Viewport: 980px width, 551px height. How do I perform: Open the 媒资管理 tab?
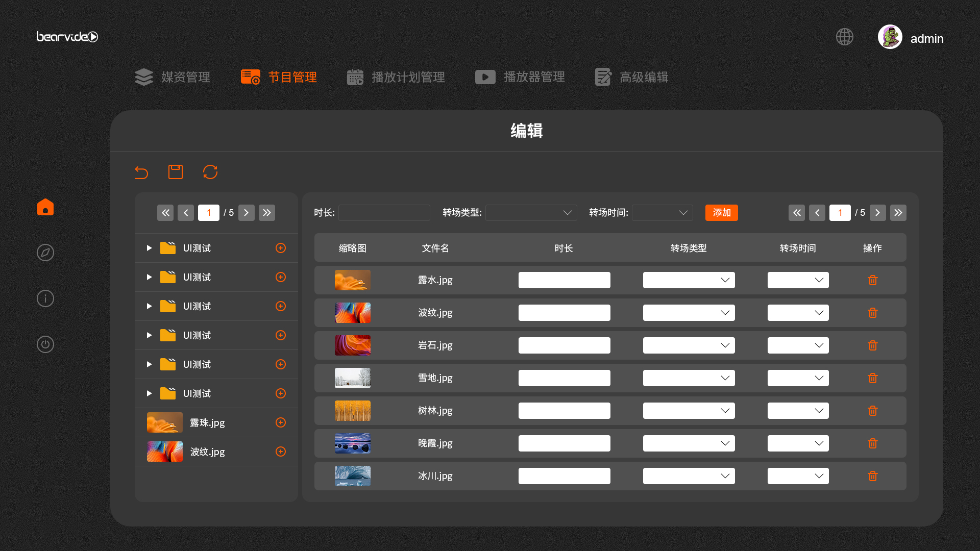[173, 77]
